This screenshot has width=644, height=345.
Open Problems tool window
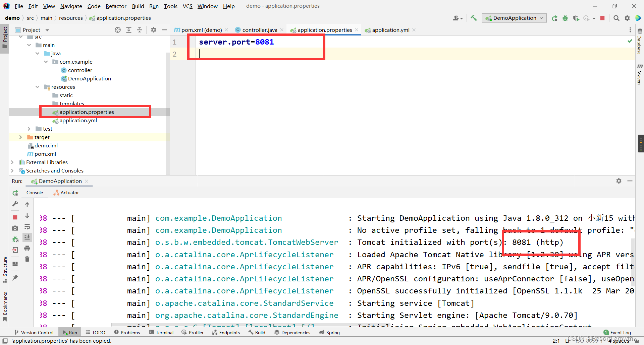click(127, 332)
